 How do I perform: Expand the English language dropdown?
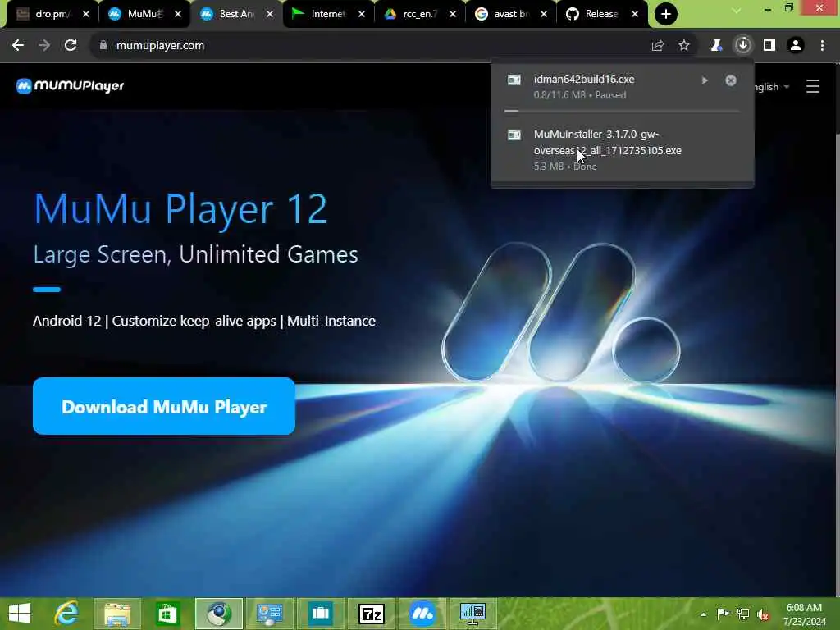(x=772, y=87)
